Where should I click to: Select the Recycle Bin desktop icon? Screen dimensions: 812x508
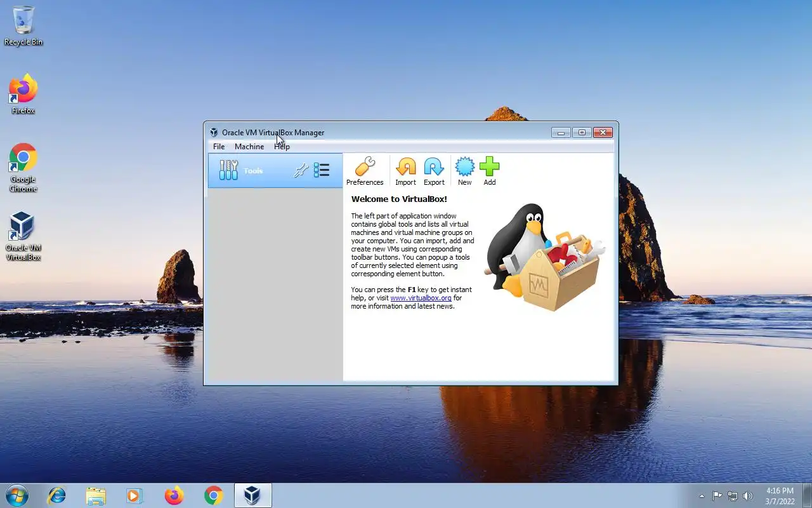tap(23, 26)
